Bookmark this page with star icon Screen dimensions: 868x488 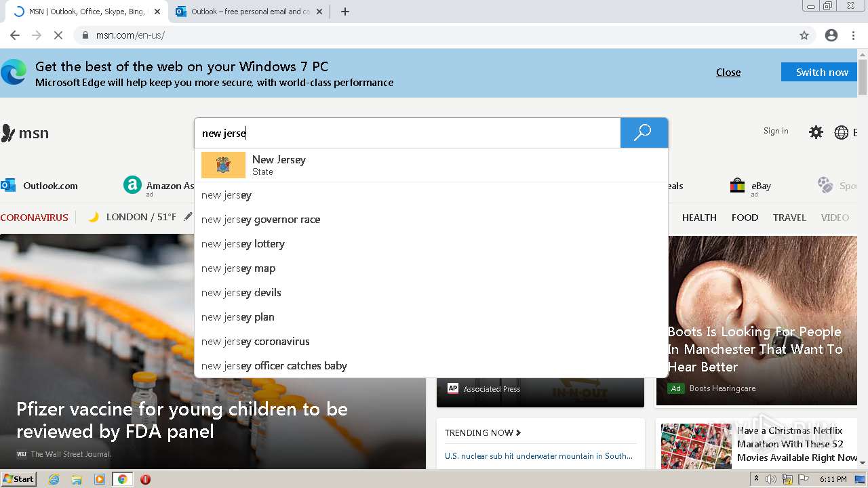[804, 35]
